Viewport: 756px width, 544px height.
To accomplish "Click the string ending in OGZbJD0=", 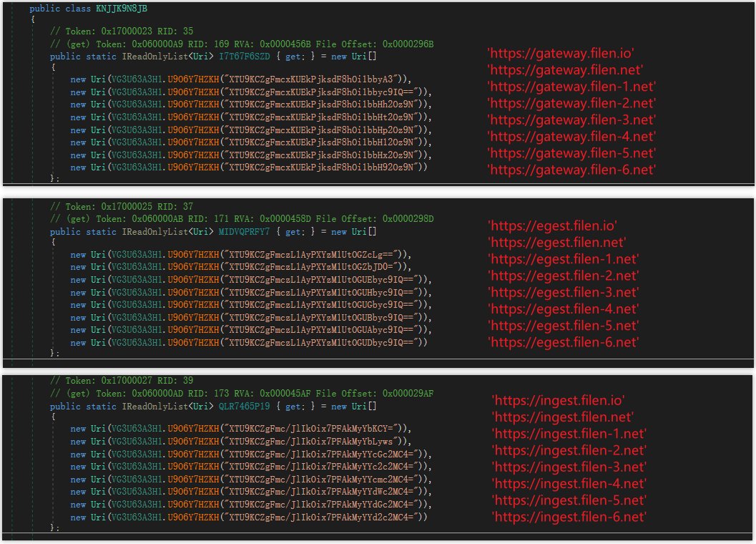I will 311,267.
